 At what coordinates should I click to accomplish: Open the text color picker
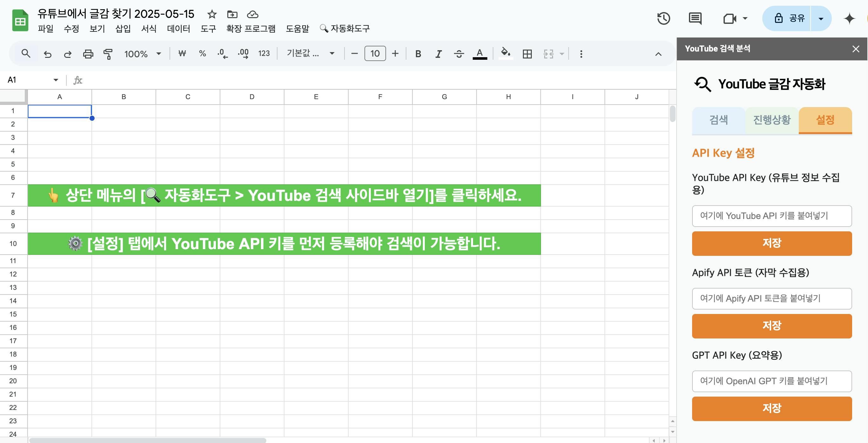pos(480,54)
